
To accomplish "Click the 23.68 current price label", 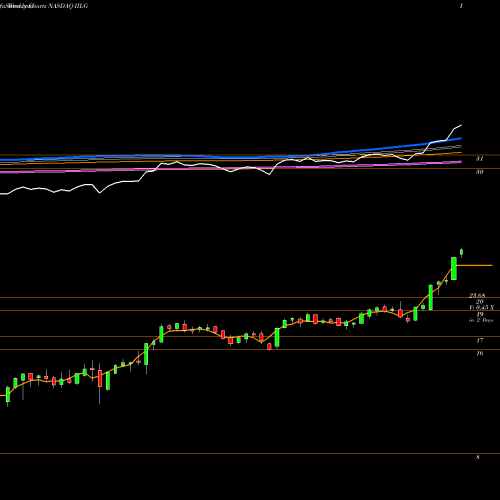I will pyautogui.click(x=477, y=296).
